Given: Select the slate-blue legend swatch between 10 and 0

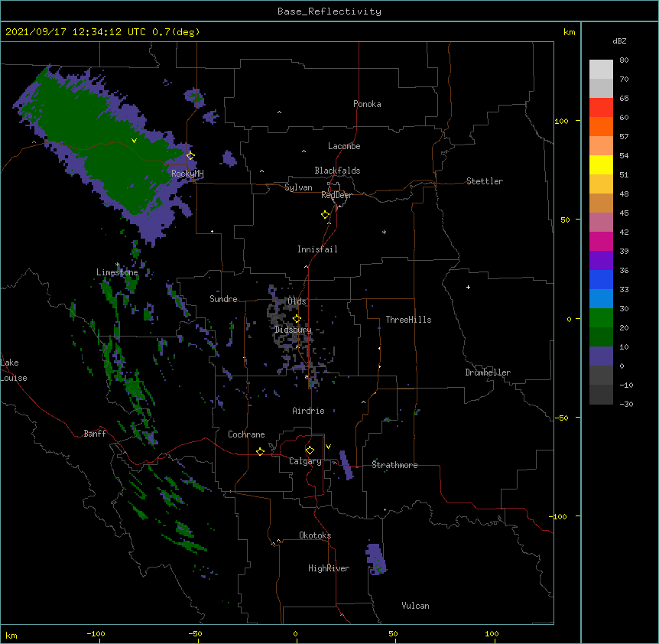Looking at the screenshot, I should click(601, 356).
